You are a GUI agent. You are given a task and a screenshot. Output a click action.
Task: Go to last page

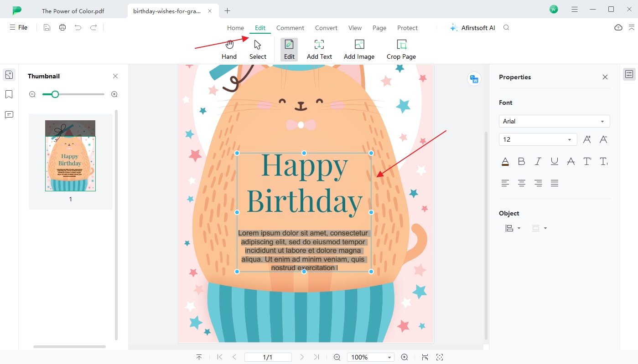pos(316,357)
